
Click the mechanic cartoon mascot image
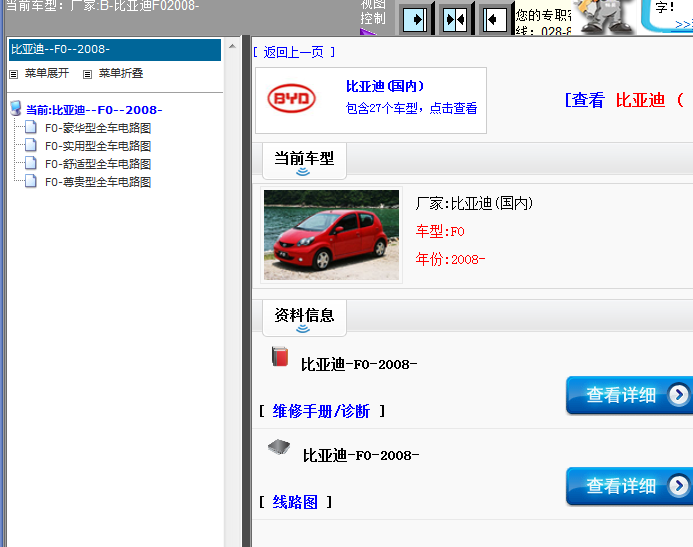click(x=606, y=16)
